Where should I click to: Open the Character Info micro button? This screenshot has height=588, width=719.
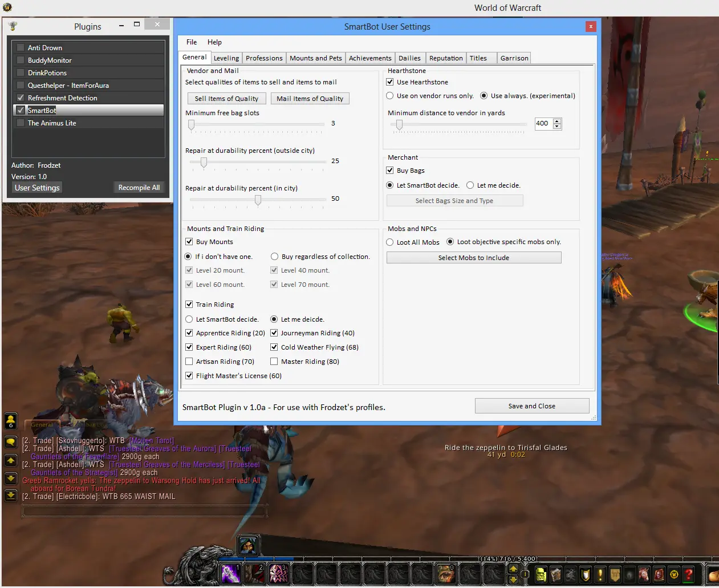pyautogui.click(x=541, y=574)
